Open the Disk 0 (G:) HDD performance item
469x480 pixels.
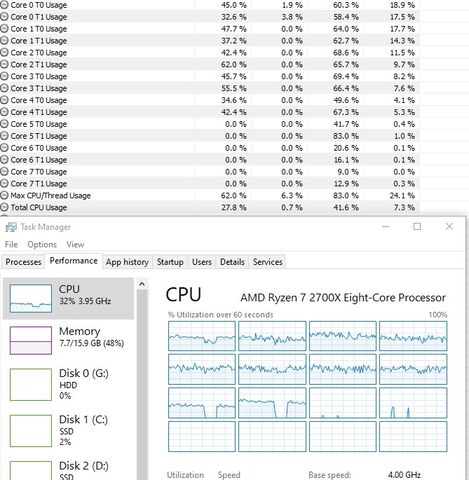(68, 384)
